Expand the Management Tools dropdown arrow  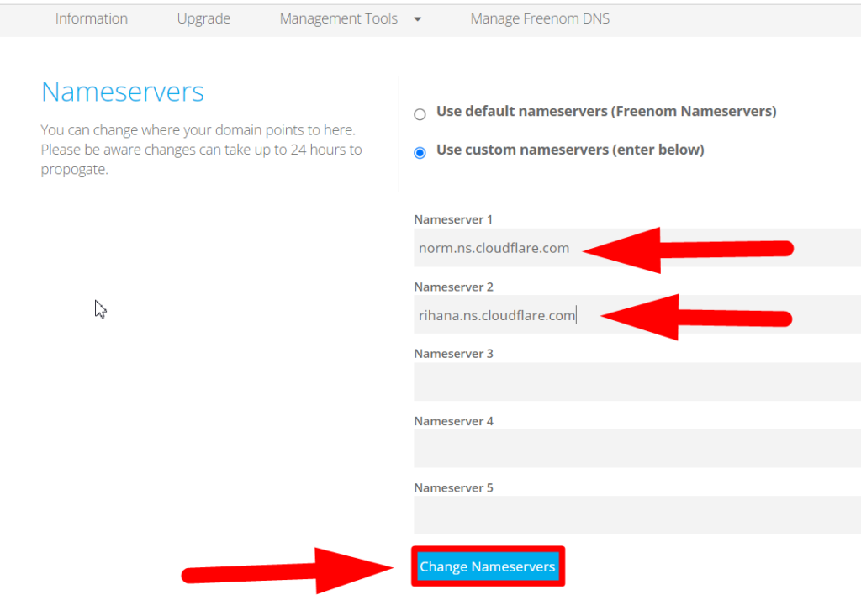[x=417, y=19]
